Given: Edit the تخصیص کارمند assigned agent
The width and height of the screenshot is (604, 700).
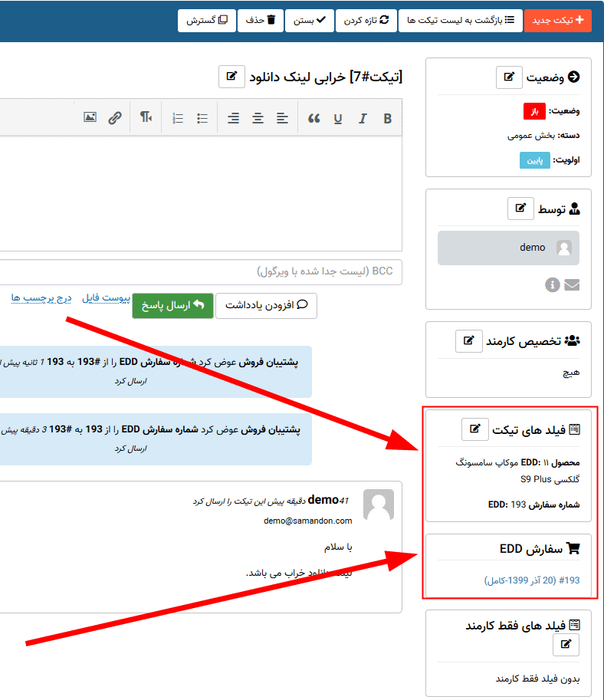Looking at the screenshot, I should point(469,341).
